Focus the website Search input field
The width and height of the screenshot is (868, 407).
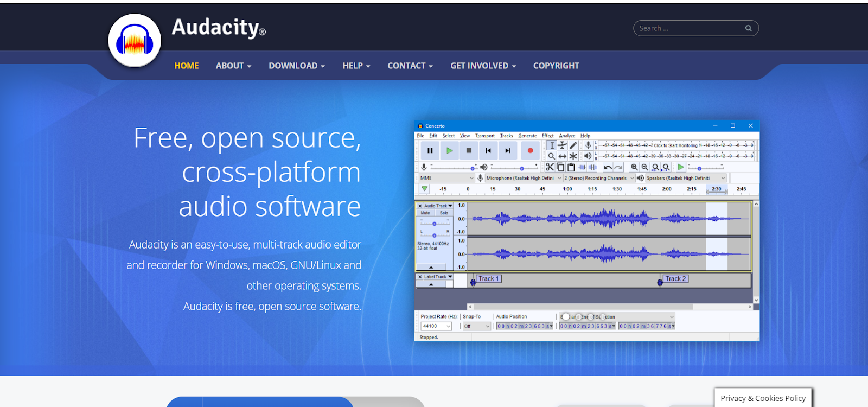696,28
